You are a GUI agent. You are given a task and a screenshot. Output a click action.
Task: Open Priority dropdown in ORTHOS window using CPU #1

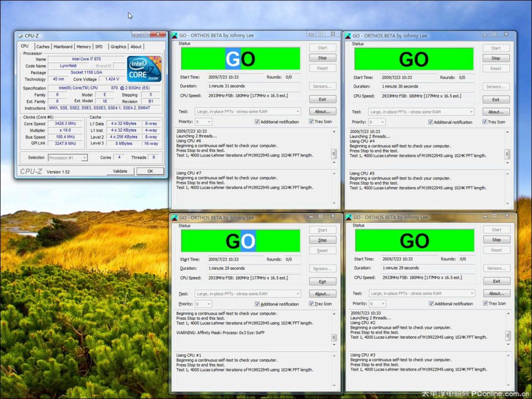204,304
